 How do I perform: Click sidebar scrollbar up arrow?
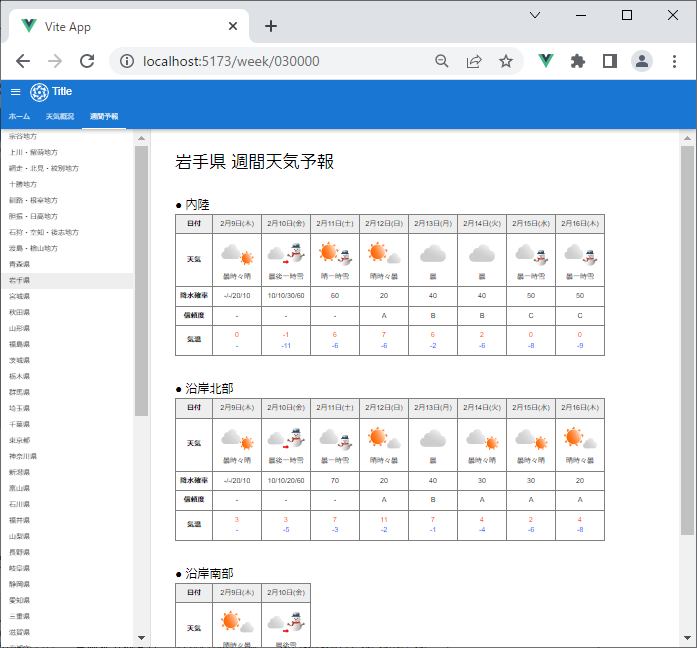tap(141, 138)
